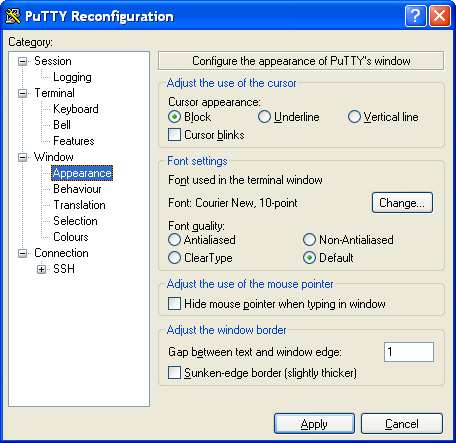Click the help question mark button
Screen dimensions: 456x443
pyautogui.click(x=415, y=16)
